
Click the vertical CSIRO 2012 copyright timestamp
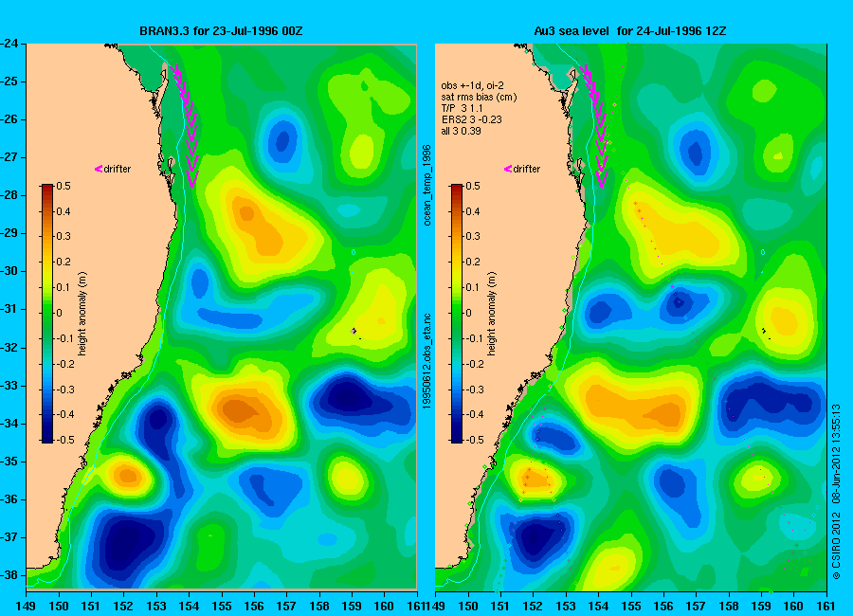point(837,492)
